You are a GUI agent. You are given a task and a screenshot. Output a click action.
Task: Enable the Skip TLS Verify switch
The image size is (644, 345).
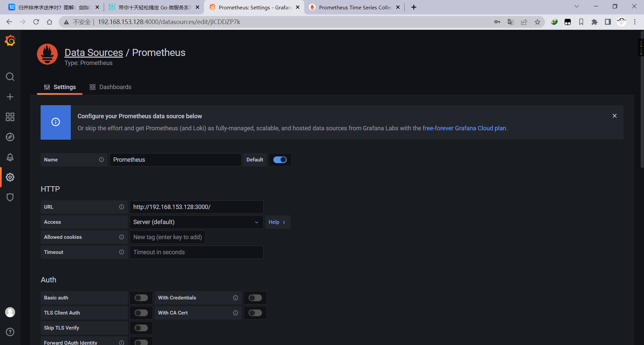point(141,328)
